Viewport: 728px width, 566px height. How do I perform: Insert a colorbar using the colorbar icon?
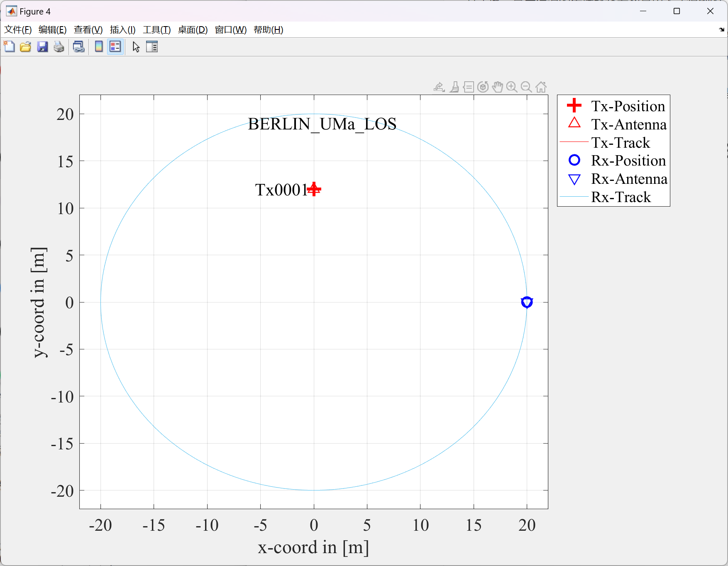tap(98, 46)
